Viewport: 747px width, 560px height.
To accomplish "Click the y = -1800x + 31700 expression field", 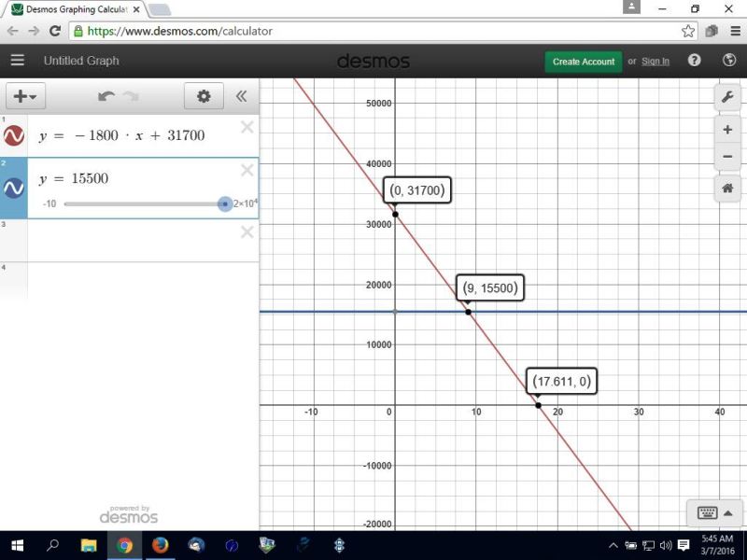I will (143, 135).
